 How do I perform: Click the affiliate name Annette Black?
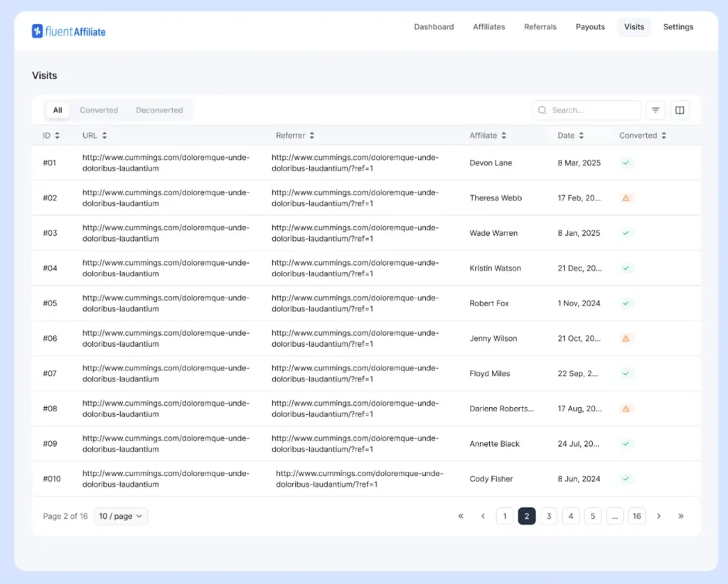point(495,444)
